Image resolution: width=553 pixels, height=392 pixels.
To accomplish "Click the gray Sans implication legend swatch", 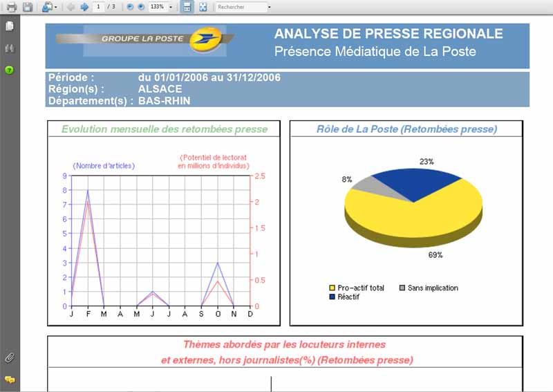I will tap(402, 288).
